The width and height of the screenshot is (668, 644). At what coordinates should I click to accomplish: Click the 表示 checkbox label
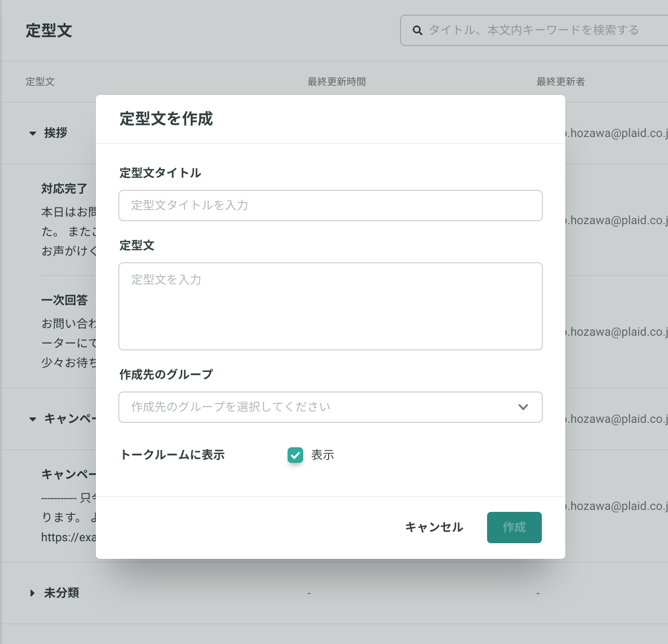click(323, 455)
